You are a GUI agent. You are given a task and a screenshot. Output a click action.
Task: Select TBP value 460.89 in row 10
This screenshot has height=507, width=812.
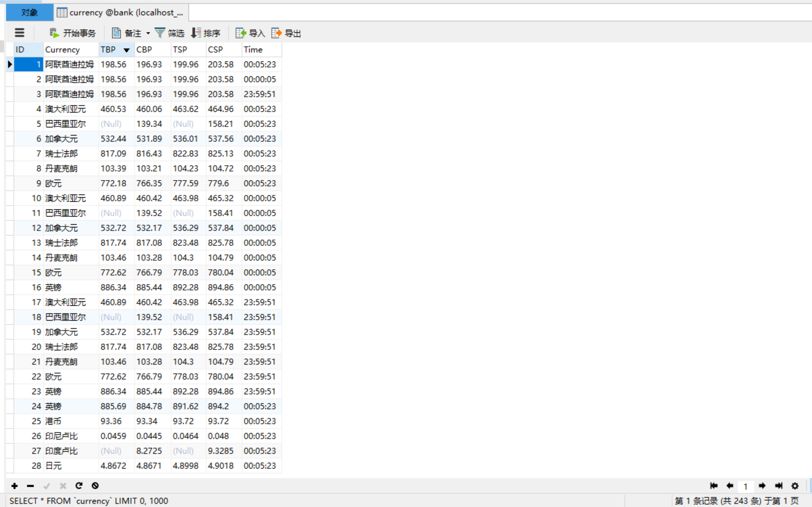117,198
